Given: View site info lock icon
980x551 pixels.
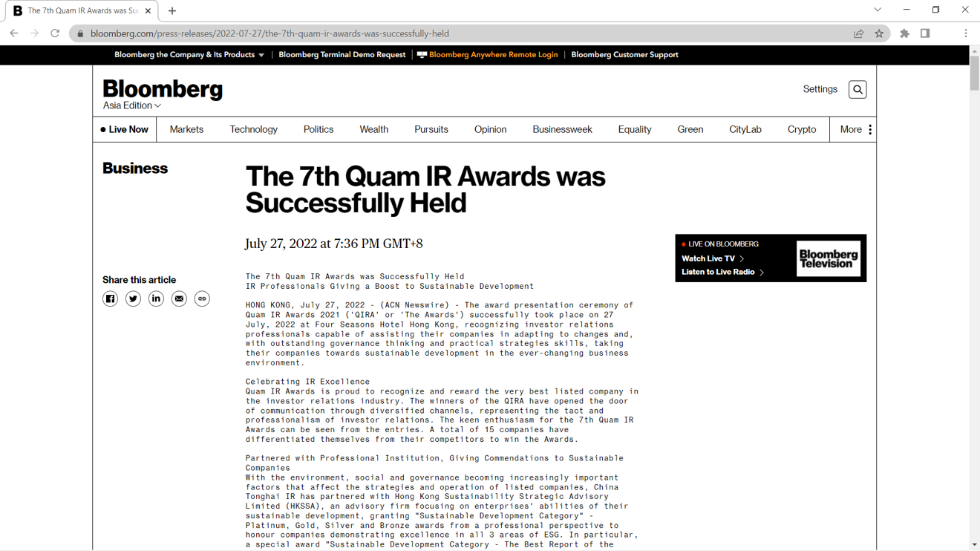Looking at the screenshot, I should tap(81, 33).
